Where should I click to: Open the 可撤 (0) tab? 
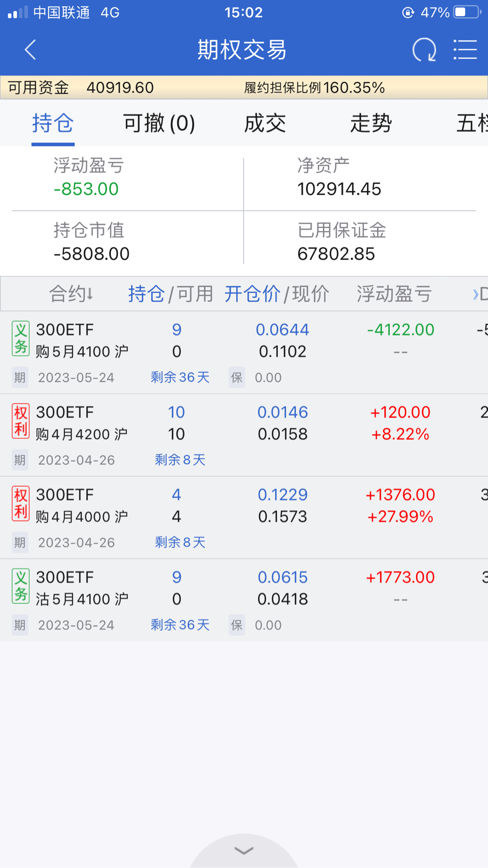[159, 123]
